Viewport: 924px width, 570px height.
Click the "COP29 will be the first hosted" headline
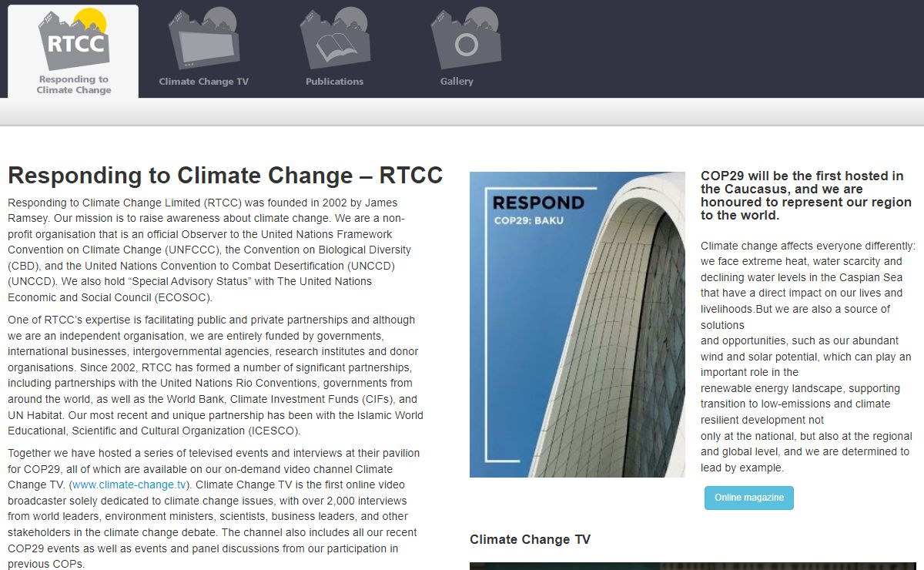(805, 196)
